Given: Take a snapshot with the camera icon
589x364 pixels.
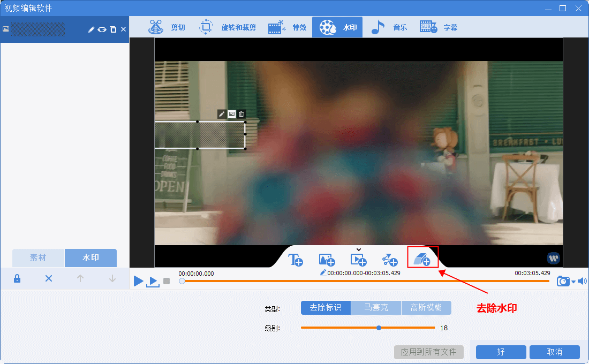Looking at the screenshot, I should point(563,281).
